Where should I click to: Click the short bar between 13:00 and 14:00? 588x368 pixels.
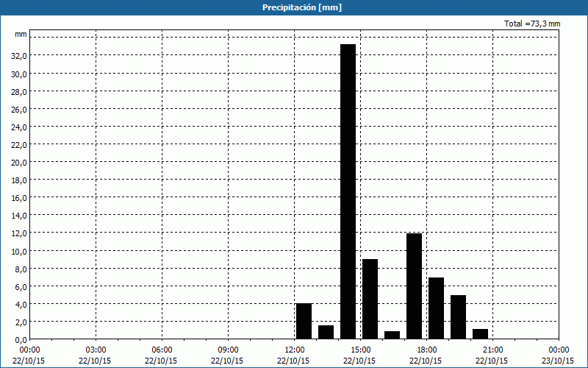click(x=326, y=332)
